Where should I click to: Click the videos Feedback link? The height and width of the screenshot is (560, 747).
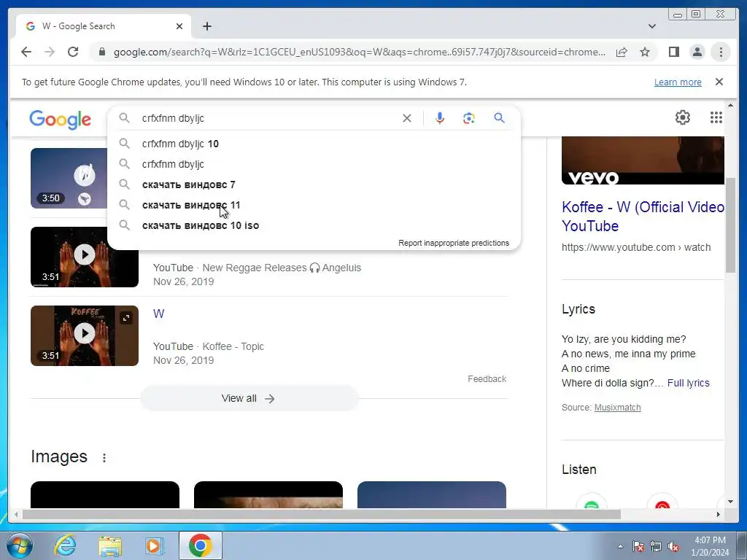[x=487, y=379]
